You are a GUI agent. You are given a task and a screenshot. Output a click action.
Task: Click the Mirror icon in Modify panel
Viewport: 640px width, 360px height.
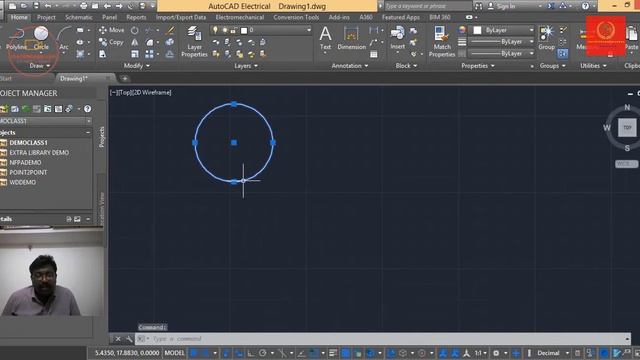click(135, 42)
